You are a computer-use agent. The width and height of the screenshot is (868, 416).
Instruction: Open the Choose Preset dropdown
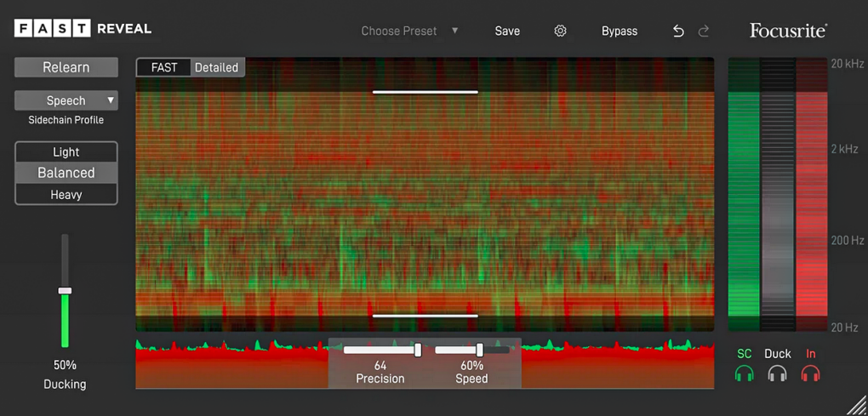(x=410, y=31)
